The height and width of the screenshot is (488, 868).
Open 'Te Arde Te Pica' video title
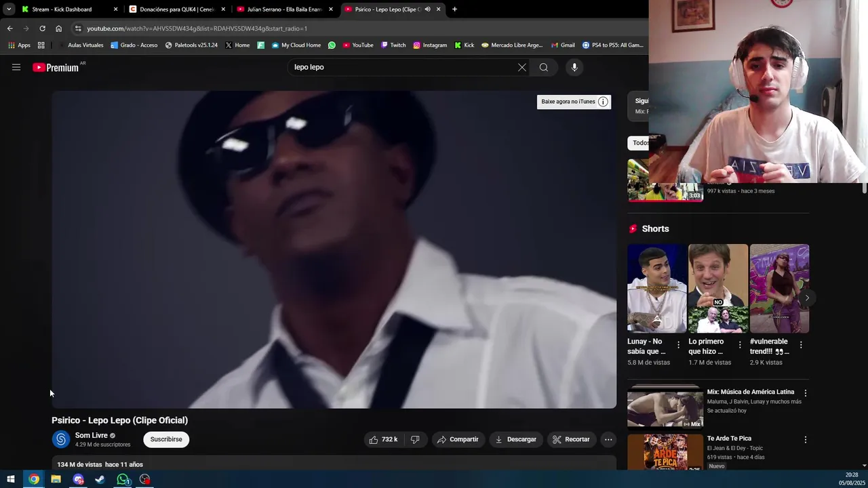[x=729, y=439]
